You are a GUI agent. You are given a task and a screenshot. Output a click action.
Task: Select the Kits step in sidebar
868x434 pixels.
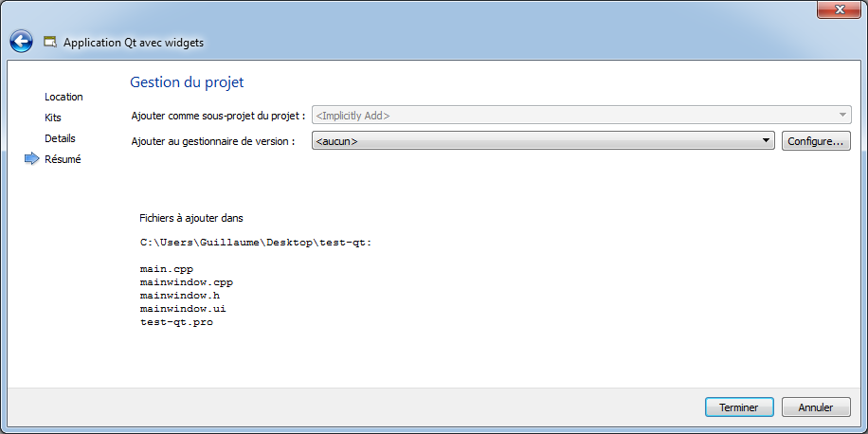[x=53, y=118]
